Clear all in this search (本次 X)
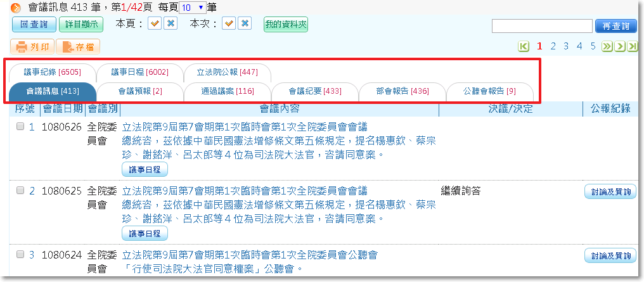The width and height of the screenshot is (644, 282). click(x=245, y=23)
